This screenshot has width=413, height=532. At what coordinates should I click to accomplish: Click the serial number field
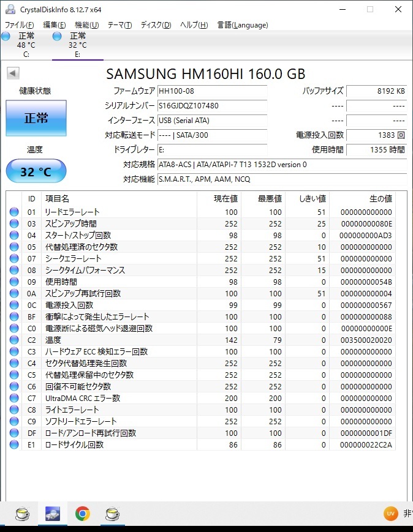[212, 106]
